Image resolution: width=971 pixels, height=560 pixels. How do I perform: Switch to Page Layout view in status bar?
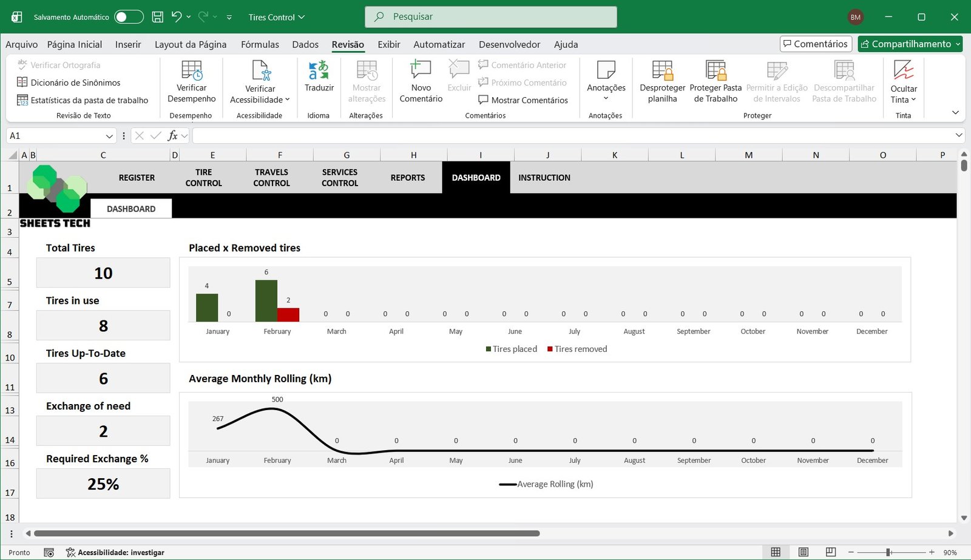[803, 552]
